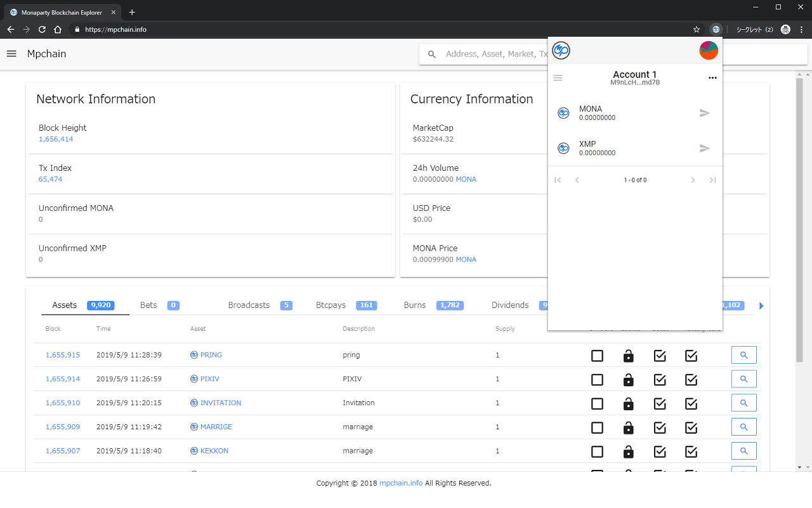Go to the last page using the skip-forward arrow
Image resolution: width=812 pixels, height=508 pixels.
click(x=712, y=180)
